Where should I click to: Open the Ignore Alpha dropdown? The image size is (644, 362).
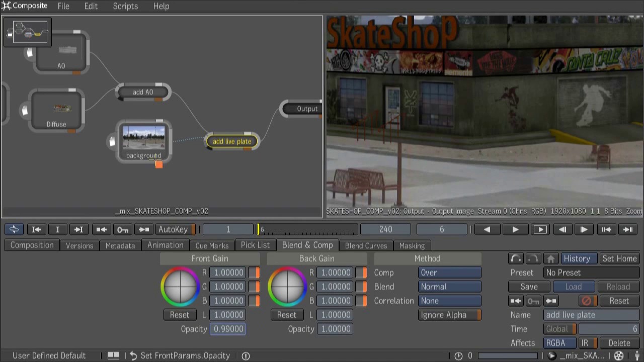point(450,315)
